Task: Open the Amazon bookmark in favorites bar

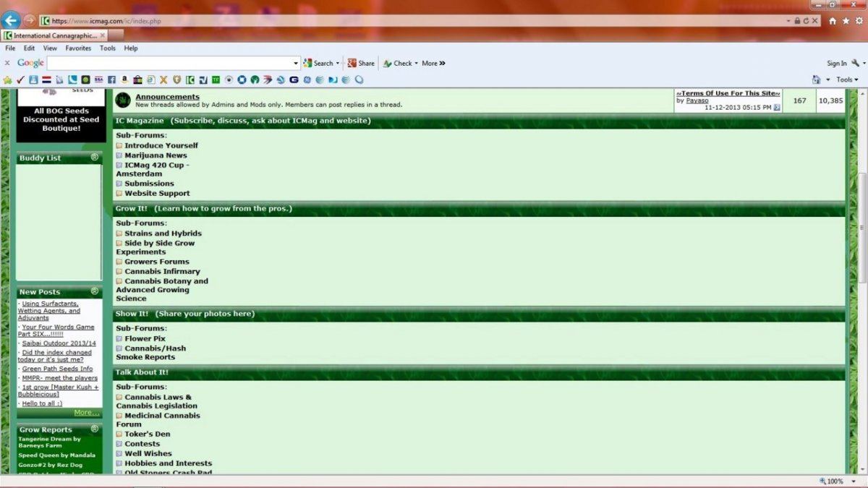Action: tap(125, 80)
